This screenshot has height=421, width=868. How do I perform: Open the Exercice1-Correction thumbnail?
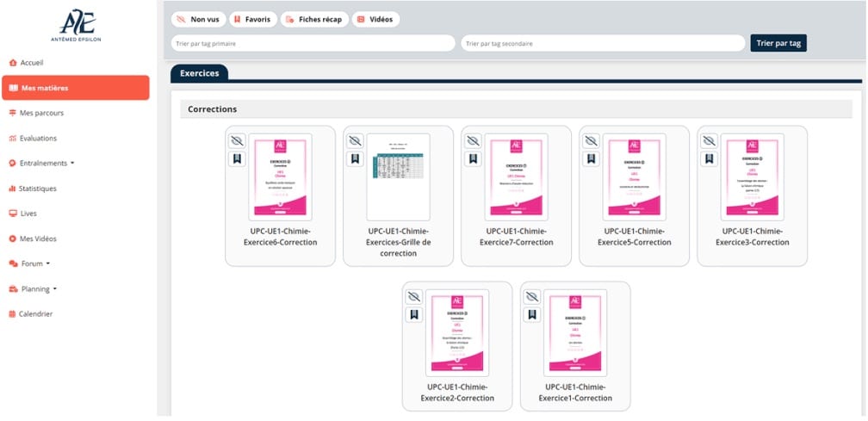pos(575,333)
